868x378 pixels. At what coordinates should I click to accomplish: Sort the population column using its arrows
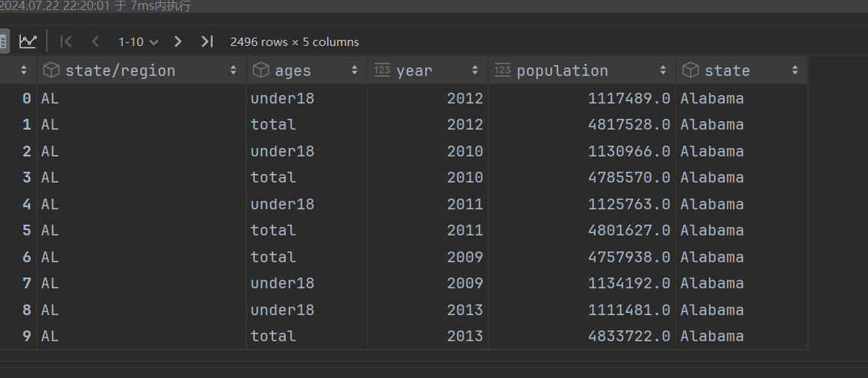pos(663,71)
